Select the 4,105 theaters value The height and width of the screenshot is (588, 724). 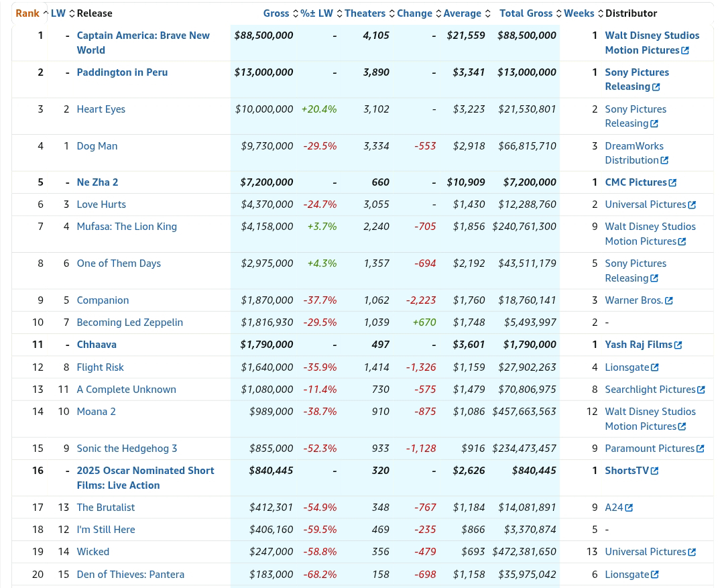tap(376, 36)
